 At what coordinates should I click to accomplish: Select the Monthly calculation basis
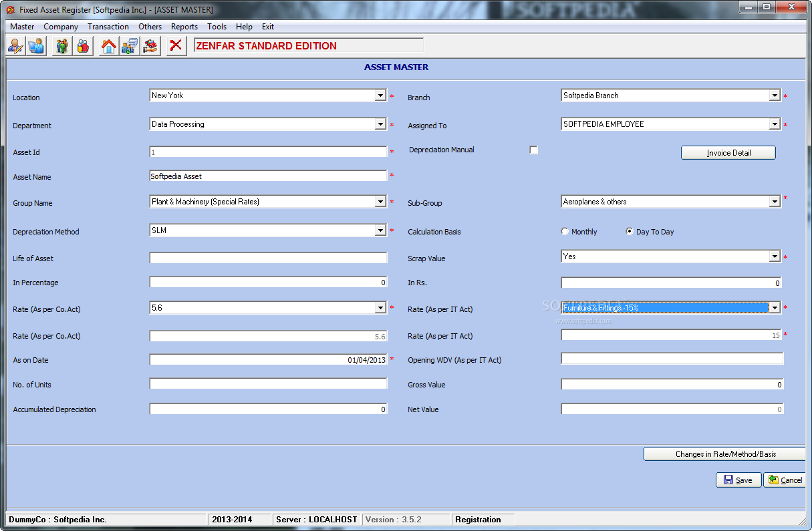click(579, 232)
